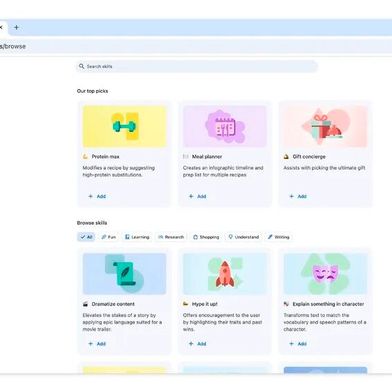The width and height of the screenshot is (392, 392).
Task: Open the Dramatize content title
Action: point(113,304)
